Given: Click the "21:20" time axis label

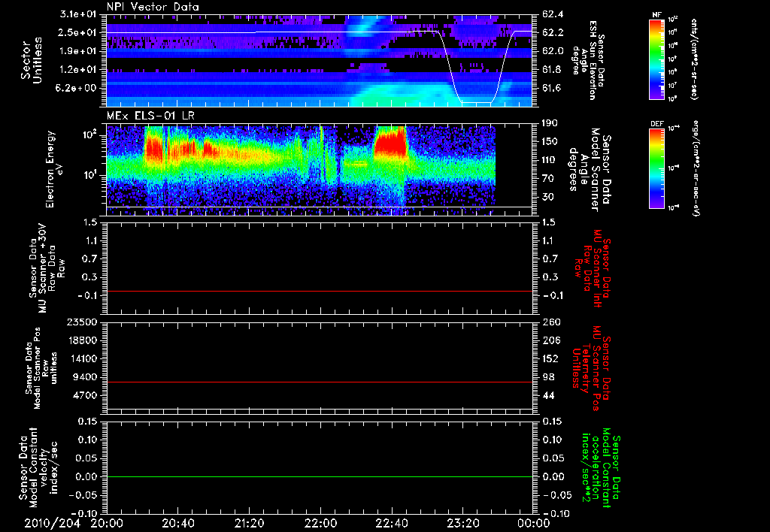Looking at the screenshot, I should [x=249, y=524].
